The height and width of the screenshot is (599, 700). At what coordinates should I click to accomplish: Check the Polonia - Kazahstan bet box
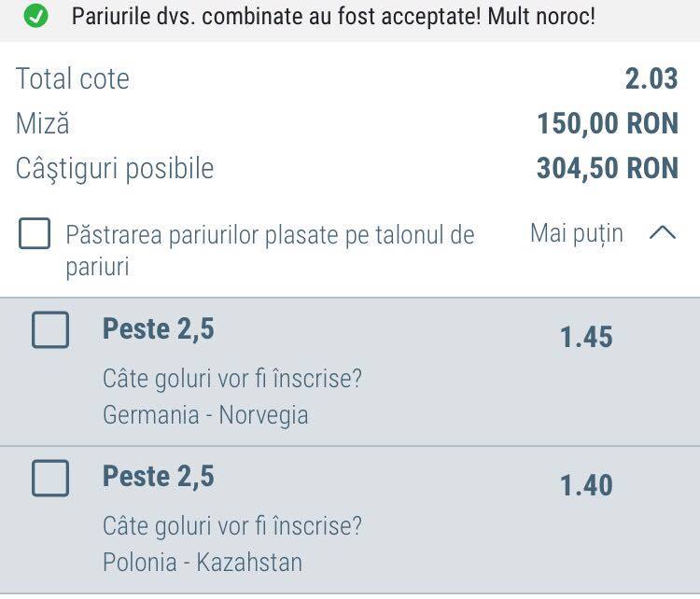click(50, 478)
